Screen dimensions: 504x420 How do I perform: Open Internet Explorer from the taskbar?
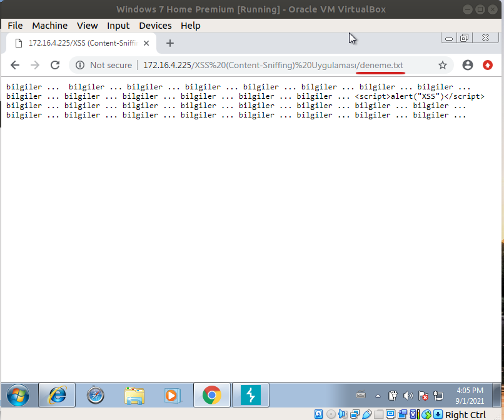click(57, 395)
